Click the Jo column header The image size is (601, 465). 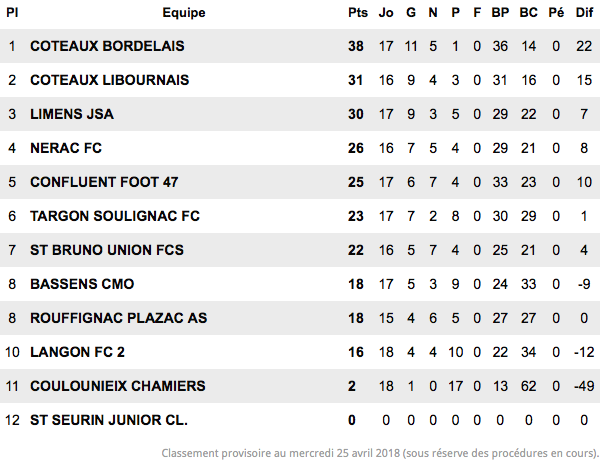pyautogui.click(x=386, y=13)
